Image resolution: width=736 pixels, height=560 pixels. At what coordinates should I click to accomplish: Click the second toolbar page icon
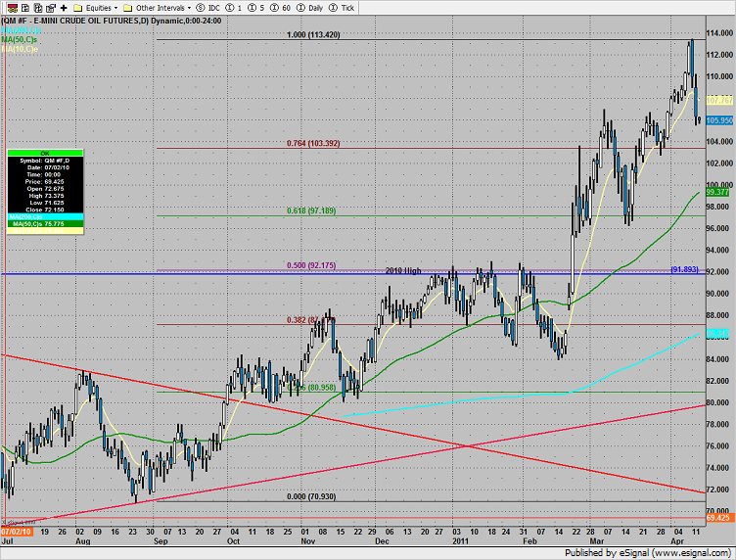[x=25, y=8]
